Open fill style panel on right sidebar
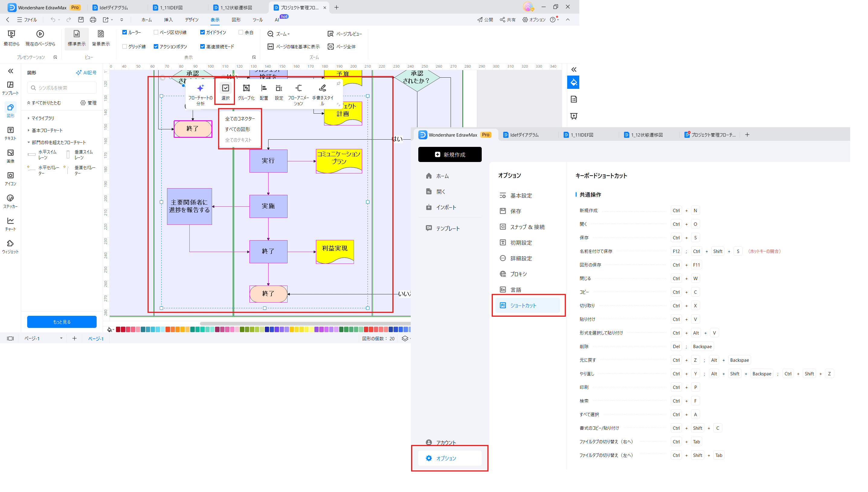The height and width of the screenshot is (492, 868). tap(573, 83)
